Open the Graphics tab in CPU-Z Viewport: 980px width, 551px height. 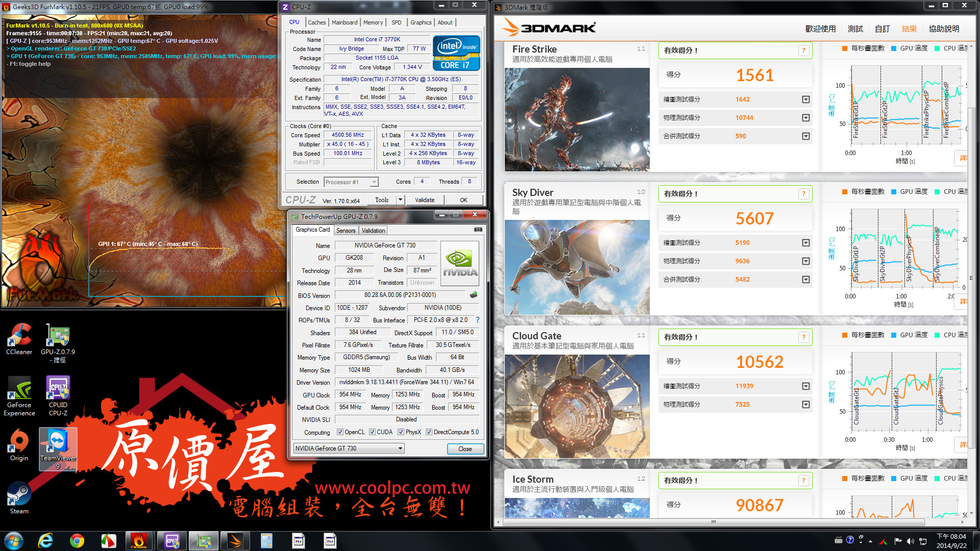(x=421, y=22)
